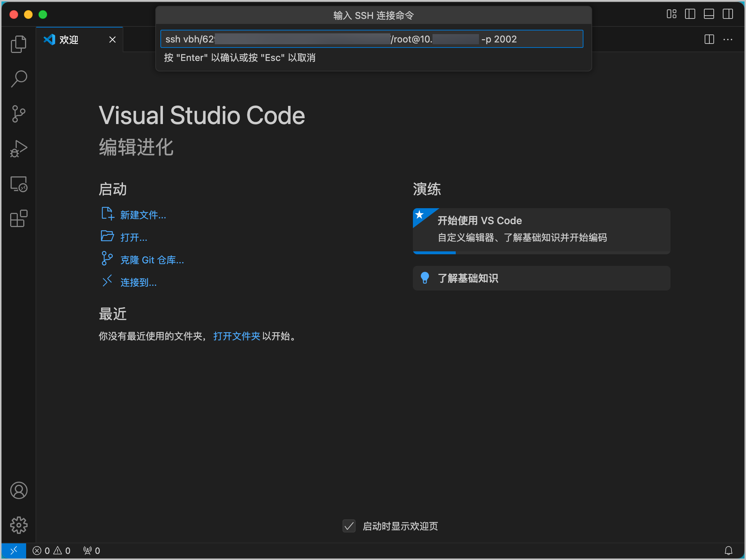746x560 pixels.
Task: Open the Source Control view
Action: click(x=19, y=114)
